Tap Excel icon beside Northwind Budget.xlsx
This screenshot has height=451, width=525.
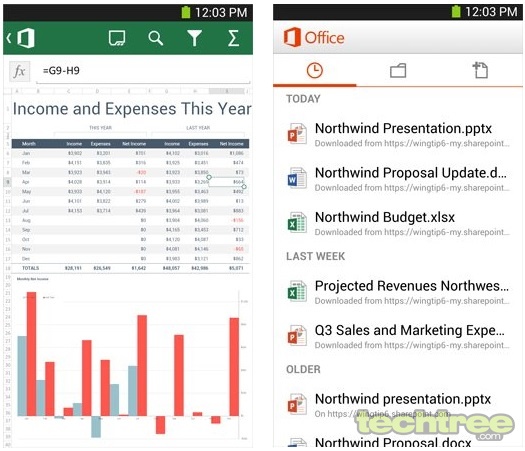(297, 222)
